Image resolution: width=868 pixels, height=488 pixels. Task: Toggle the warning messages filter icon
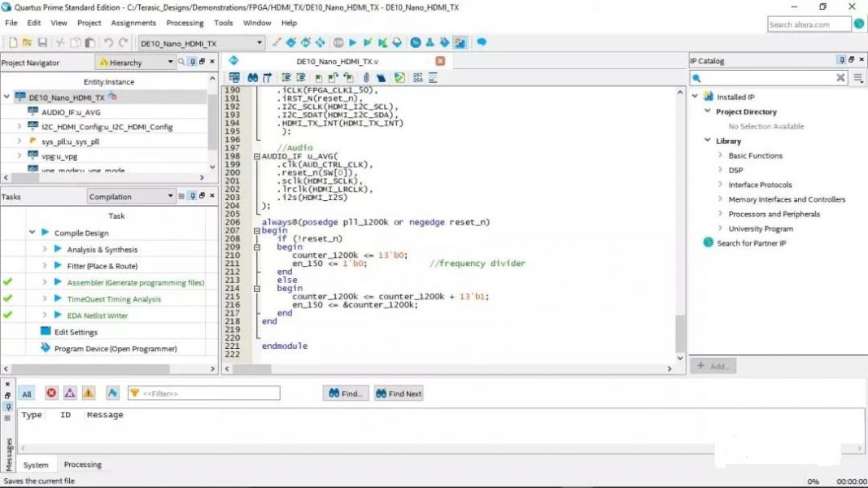(88, 394)
